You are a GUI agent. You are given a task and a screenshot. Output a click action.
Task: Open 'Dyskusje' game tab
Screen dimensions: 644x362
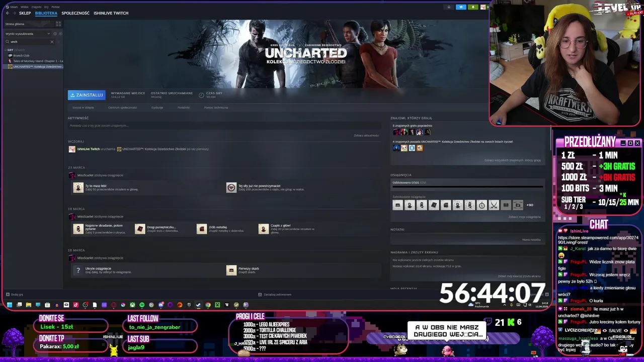tap(157, 108)
